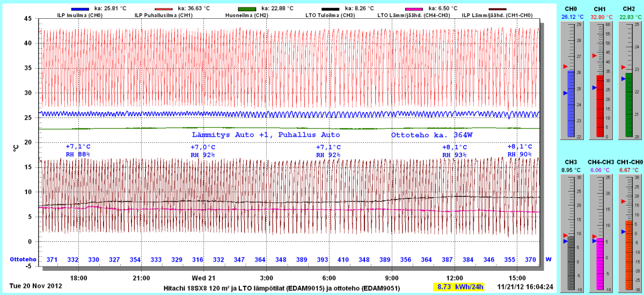The height and width of the screenshot is (295, 644).
Task: Click the blue min marker on CH3 gauge
Action: 565,241
